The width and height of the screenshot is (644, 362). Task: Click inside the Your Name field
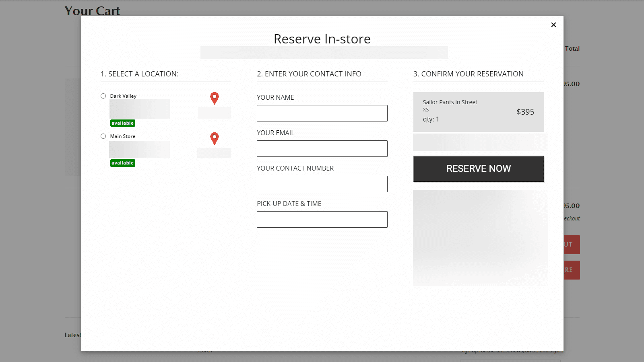point(322,113)
